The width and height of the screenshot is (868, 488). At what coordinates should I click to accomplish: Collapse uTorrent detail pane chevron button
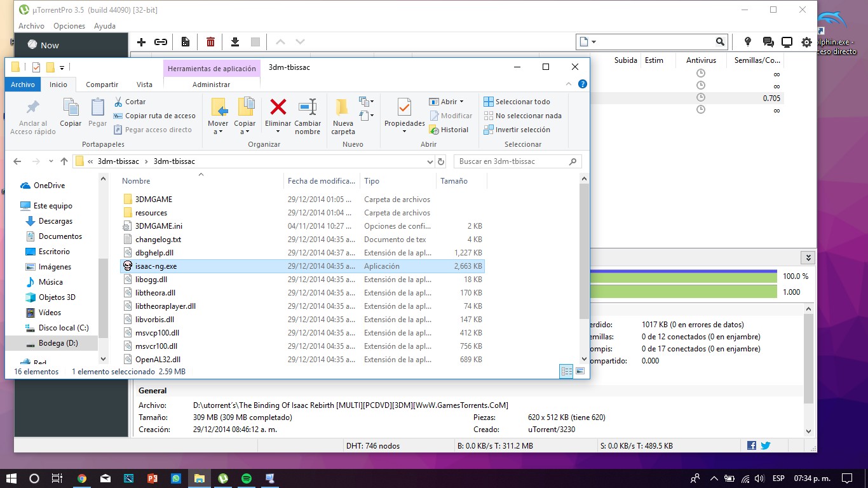pos(808,258)
